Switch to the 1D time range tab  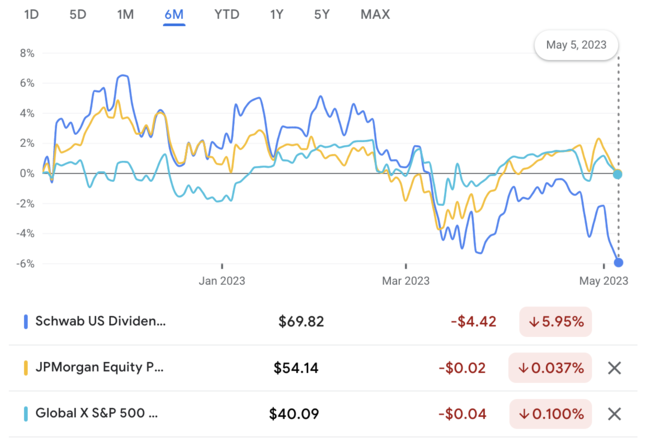click(32, 15)
